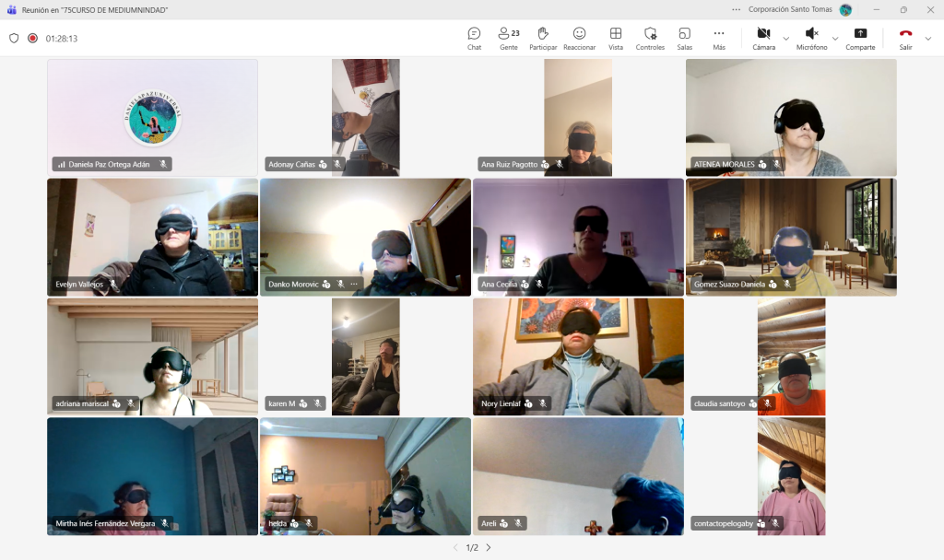Open the Reaccionar emoji menu
The width and height of the screenshot is (944, 560).
pos(579,39)
